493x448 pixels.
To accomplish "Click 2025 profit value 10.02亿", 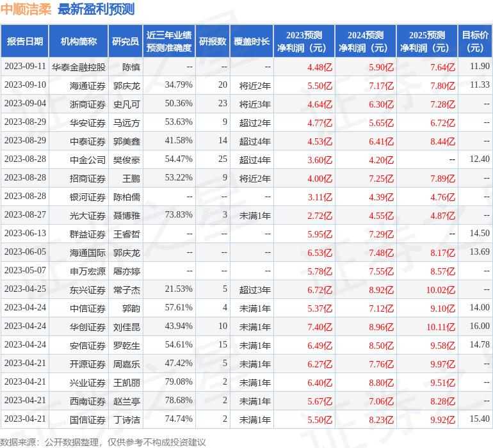I will pyautogui.click(x=440, y=290).
